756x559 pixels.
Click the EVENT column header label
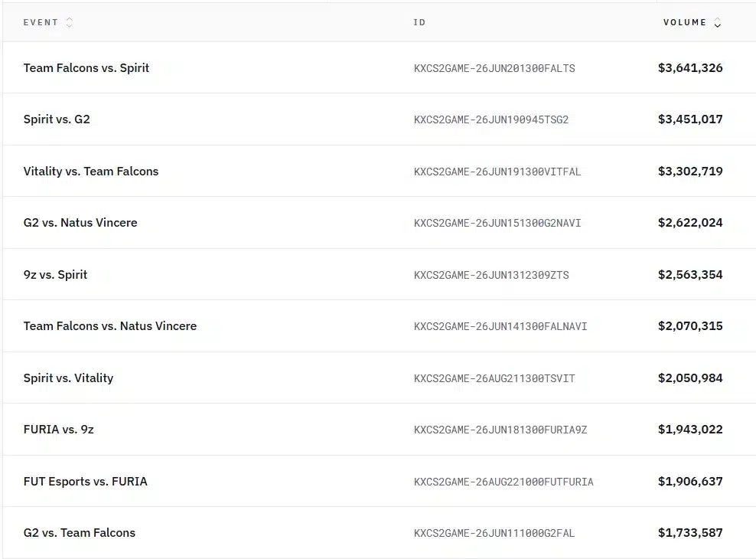(41, 22)
